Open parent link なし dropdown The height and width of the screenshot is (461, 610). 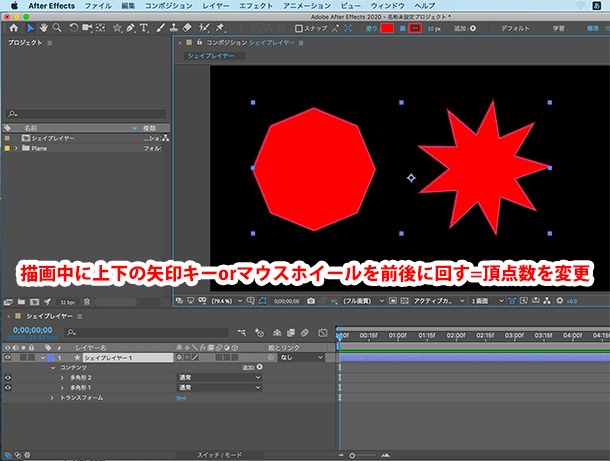(301, 358)
